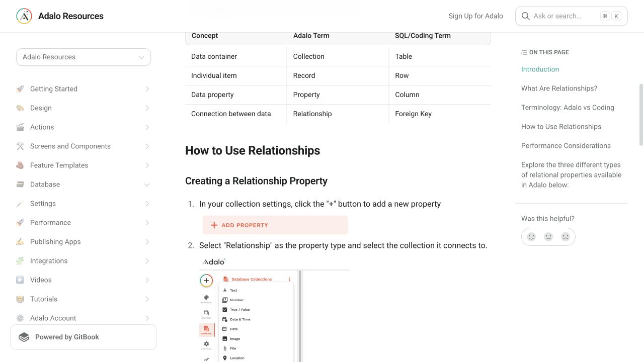Click the On This Page list icon

(524, 52)
